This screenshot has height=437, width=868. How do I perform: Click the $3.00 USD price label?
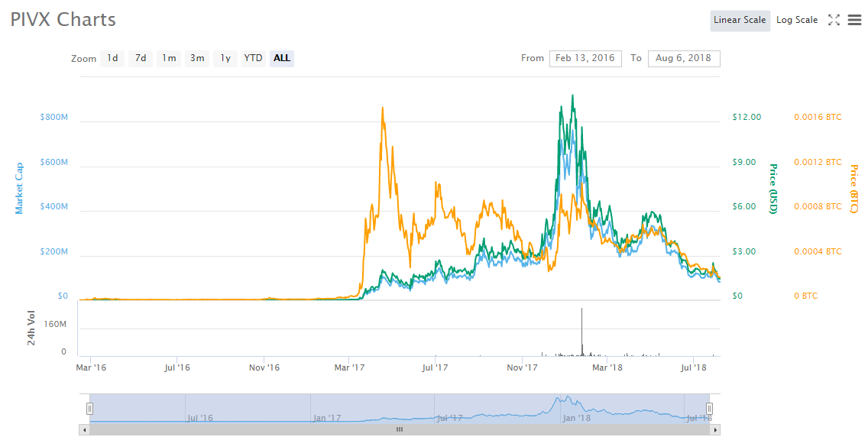point(744,251)
